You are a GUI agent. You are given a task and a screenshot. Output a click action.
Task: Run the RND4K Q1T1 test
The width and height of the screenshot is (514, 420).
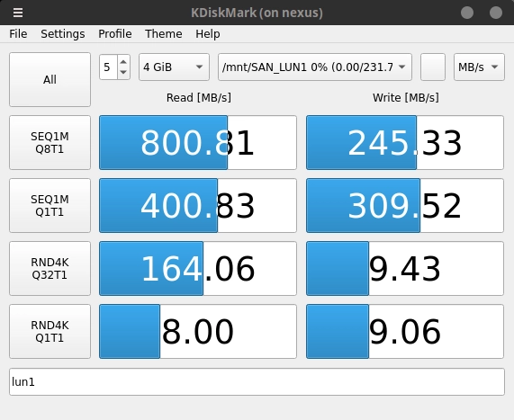50,331
